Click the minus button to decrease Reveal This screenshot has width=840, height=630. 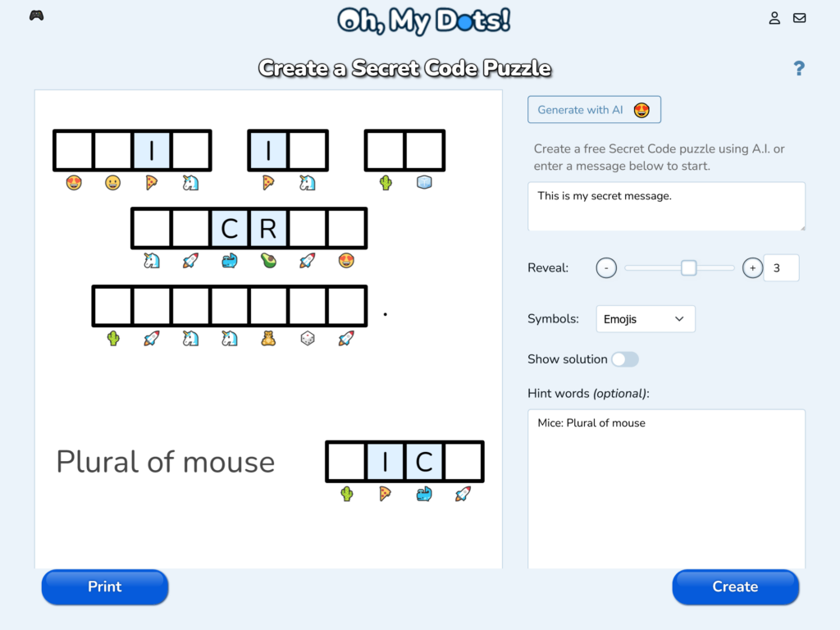606,267
